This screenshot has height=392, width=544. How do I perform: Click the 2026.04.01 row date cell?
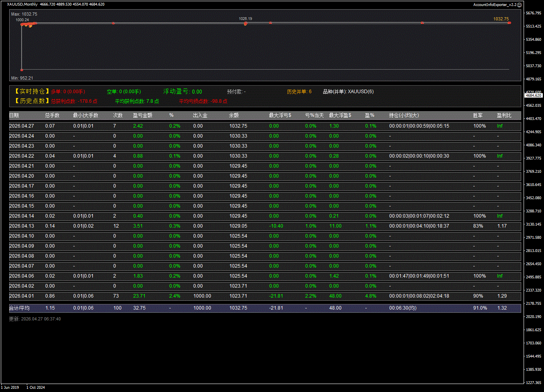[x=22, y=296]
